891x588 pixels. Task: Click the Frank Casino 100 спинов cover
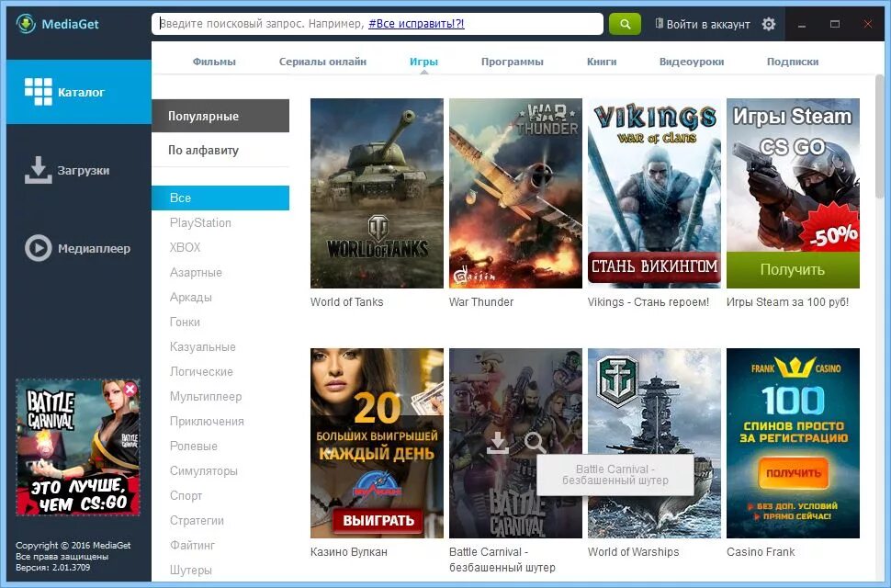[793, 443]
